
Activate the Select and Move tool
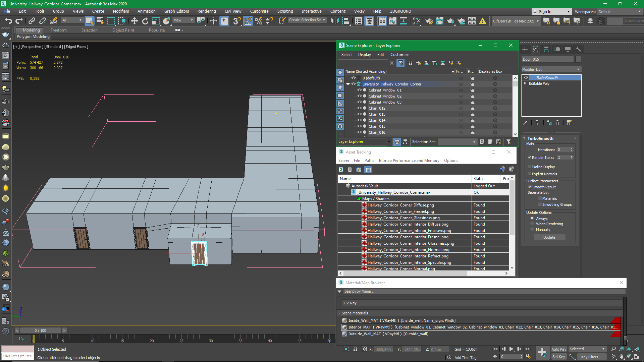click(x=134, y=21)
